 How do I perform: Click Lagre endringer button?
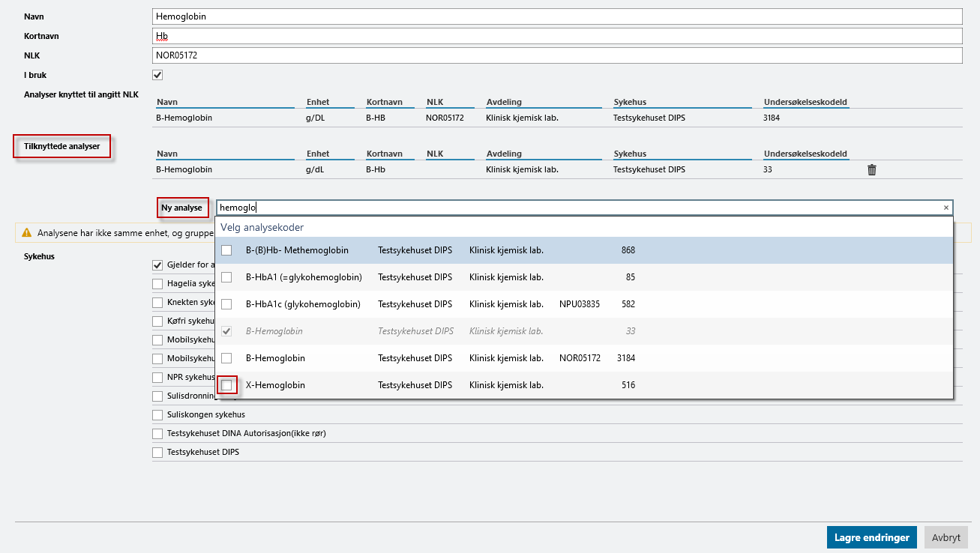click(871, 537)
